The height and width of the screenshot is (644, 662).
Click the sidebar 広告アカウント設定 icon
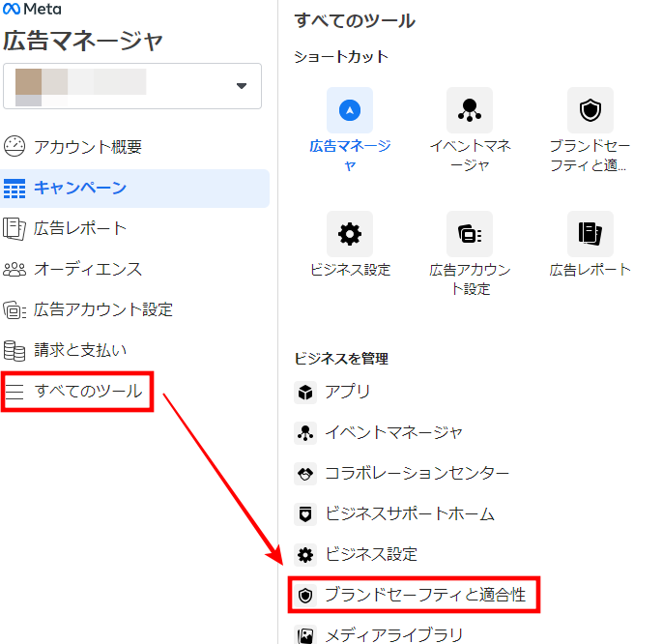pyautogui.click(x=14, y=310)
